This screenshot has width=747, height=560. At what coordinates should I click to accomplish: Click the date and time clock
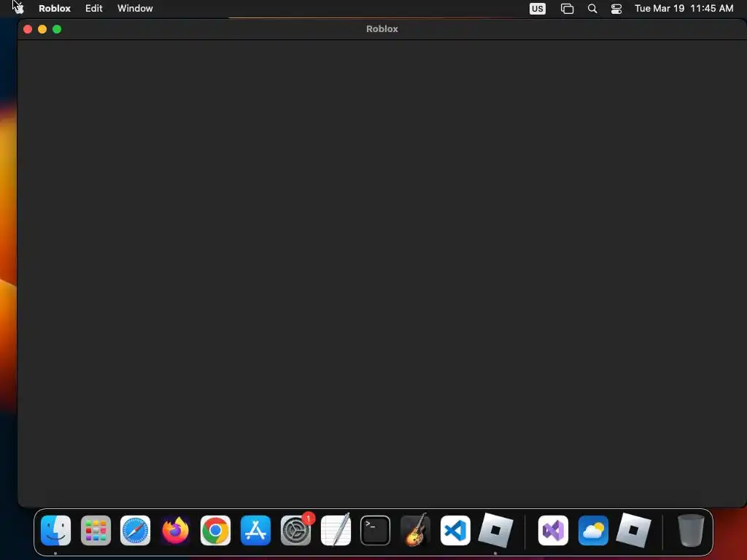(684, 8)
